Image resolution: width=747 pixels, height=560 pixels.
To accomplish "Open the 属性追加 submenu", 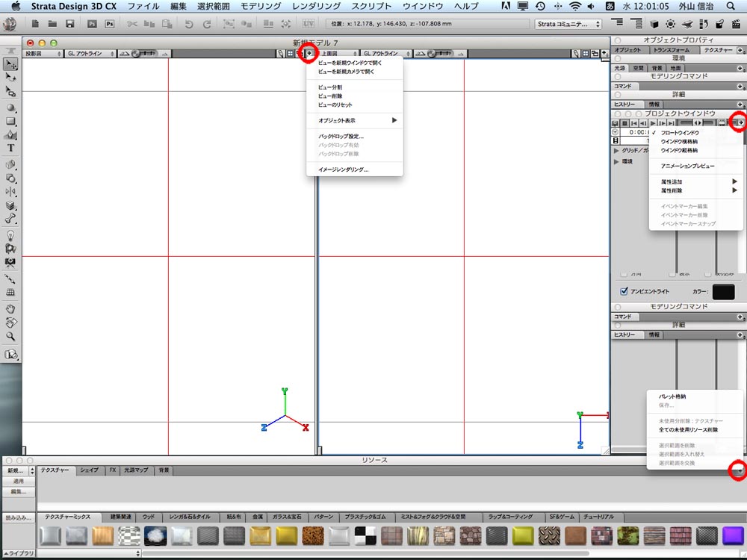I will point(696,181).
